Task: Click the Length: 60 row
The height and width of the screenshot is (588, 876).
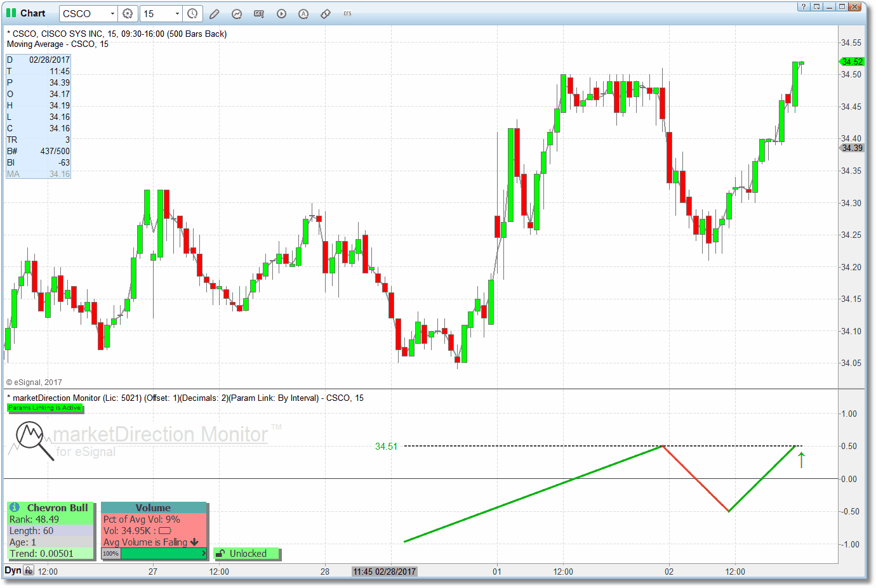Action: coord(50,531)
